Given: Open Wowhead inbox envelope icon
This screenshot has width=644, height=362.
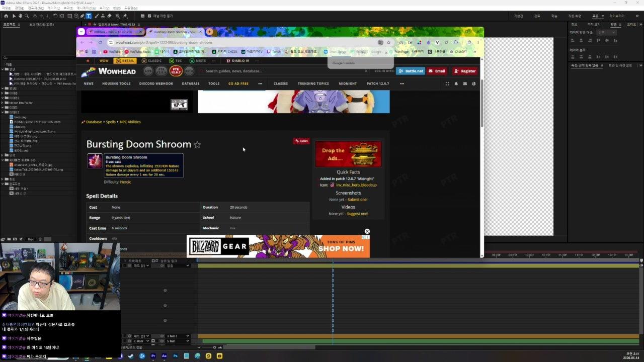Looking at the screenshot, I should pos(465,83).
